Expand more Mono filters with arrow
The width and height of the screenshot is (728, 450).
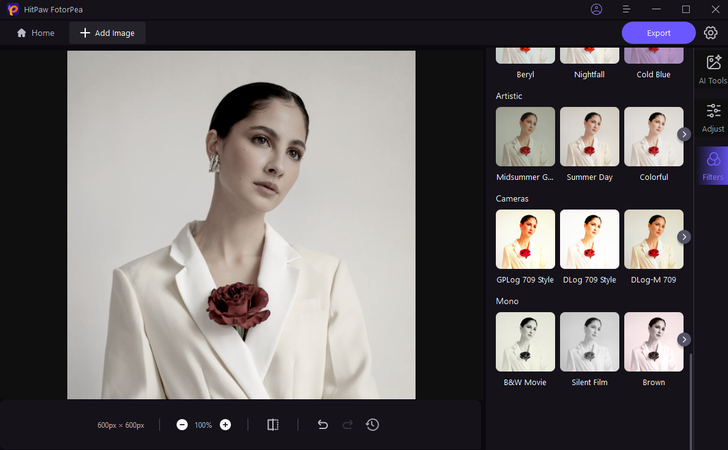tap(684, 340)
